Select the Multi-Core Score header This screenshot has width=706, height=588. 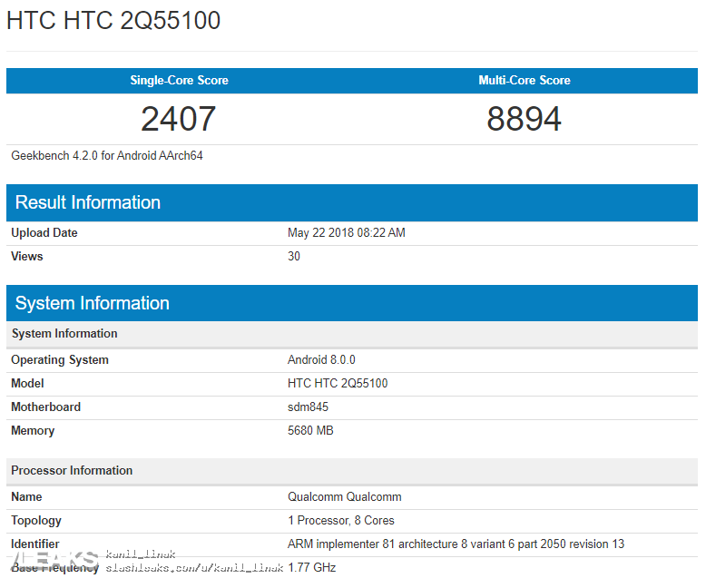tap(525, 80)
